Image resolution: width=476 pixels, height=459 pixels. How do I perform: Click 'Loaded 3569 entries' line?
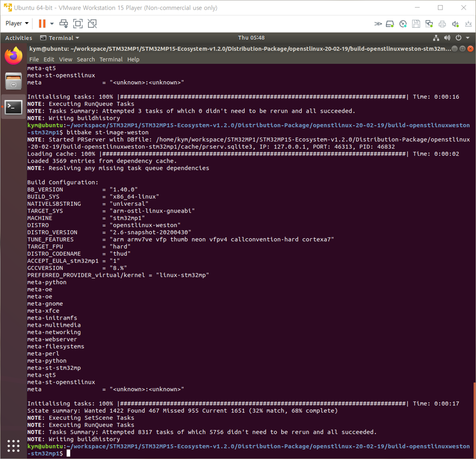[102, 161]
